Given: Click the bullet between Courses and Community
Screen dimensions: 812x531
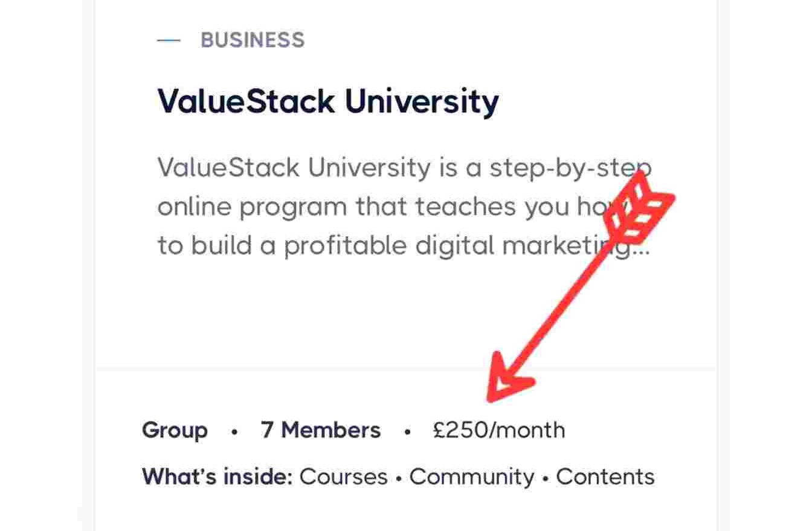Looking at the screenshot, I should [399, 478].
